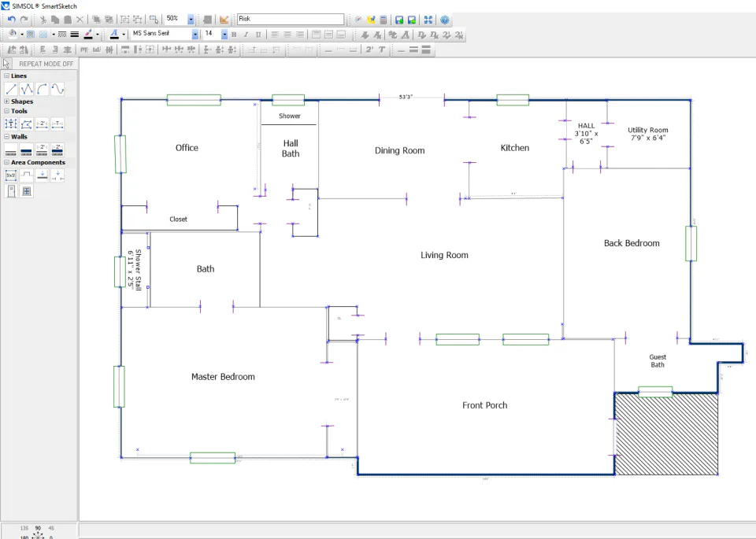Toggle REPEAT MODE OFF button
756x539 pixels.
coord(46,64)
